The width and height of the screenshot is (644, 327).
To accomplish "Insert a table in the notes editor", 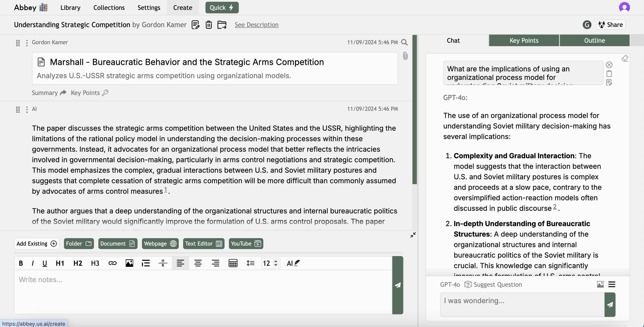I will pos(233,263).
